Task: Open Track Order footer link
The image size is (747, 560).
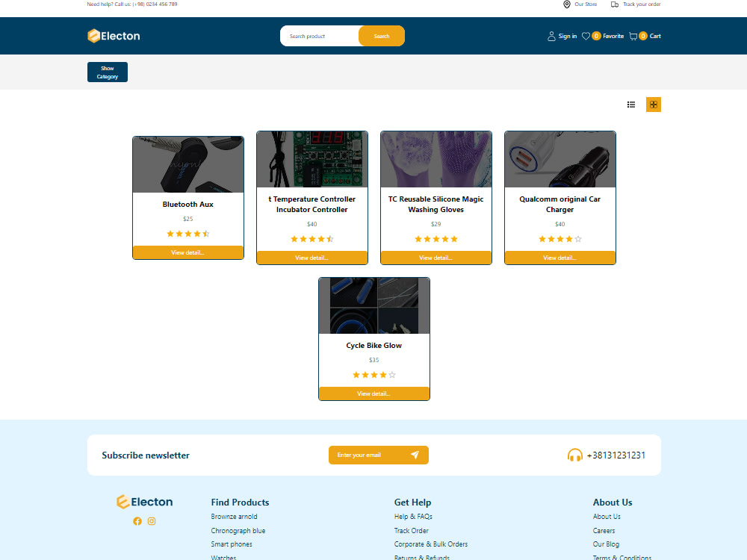Action: (x=411, y=530)
